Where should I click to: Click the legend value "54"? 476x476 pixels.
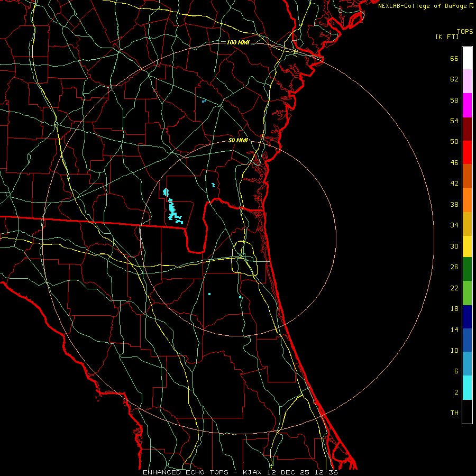coord(454,121)
